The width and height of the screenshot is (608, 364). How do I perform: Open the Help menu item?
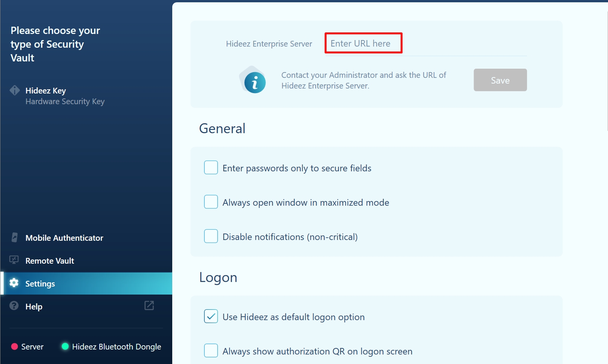point(86,306)
